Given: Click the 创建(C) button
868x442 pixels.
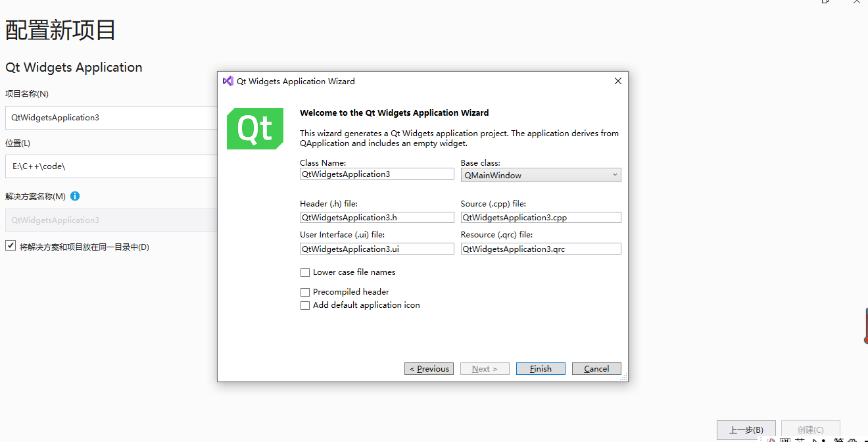Looking at the screenshot, I should click(810, 430).
